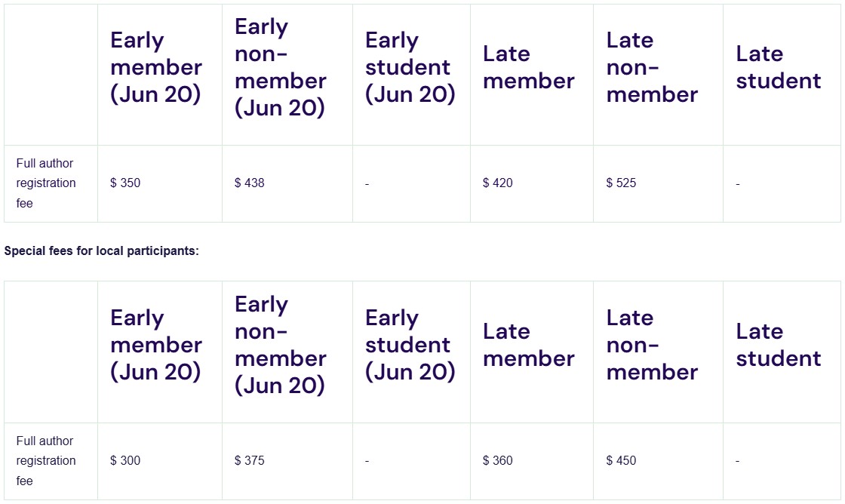Click local table 'Full author registration fee' label

coord(46,461)
